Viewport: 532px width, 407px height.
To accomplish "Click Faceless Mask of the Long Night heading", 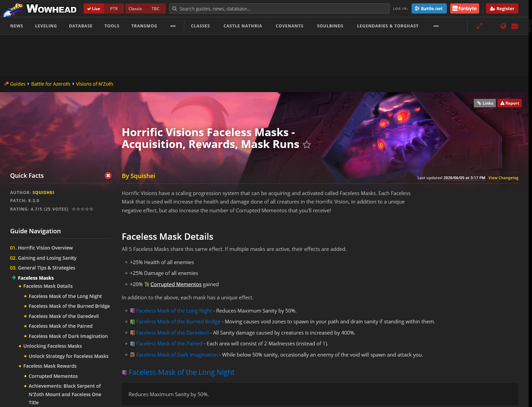I will [181, 372].
